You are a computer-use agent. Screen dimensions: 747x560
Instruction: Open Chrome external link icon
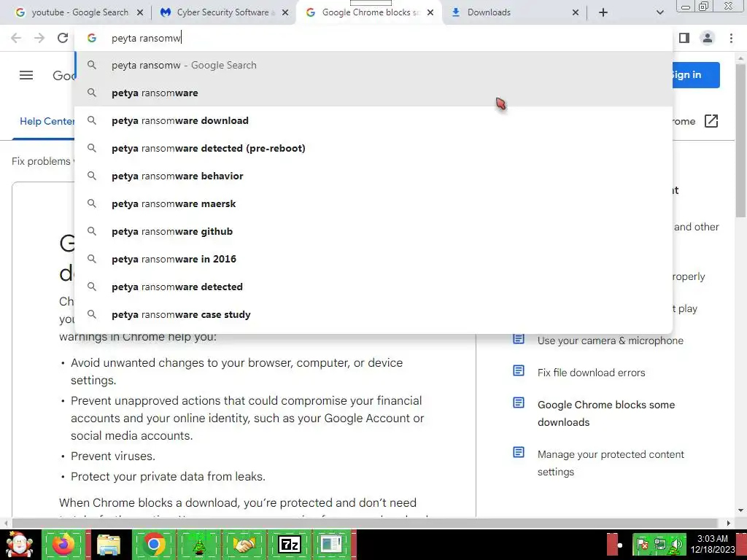click(711, 122)
